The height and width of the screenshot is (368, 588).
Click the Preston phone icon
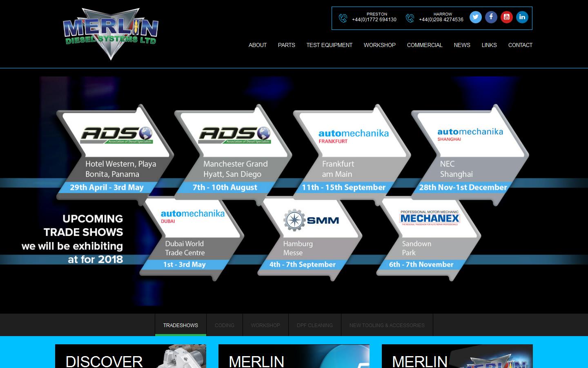point(343,18)
